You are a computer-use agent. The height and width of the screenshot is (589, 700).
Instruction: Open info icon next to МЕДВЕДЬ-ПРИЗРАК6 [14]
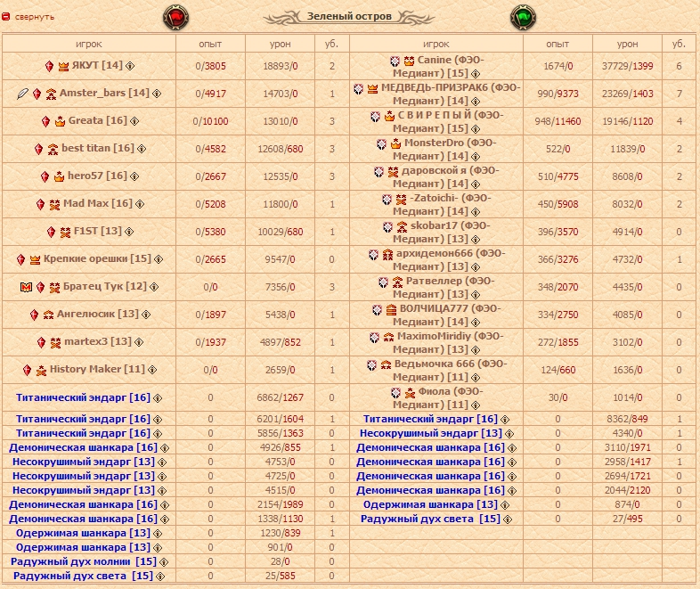pos(476,102)
